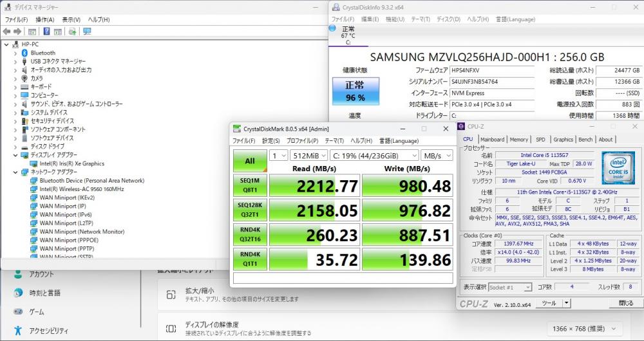Click the help icon in Device Manager toolbar
This screenshot has width=644, height=341.
pyautogui.click(x=46, y=32)
